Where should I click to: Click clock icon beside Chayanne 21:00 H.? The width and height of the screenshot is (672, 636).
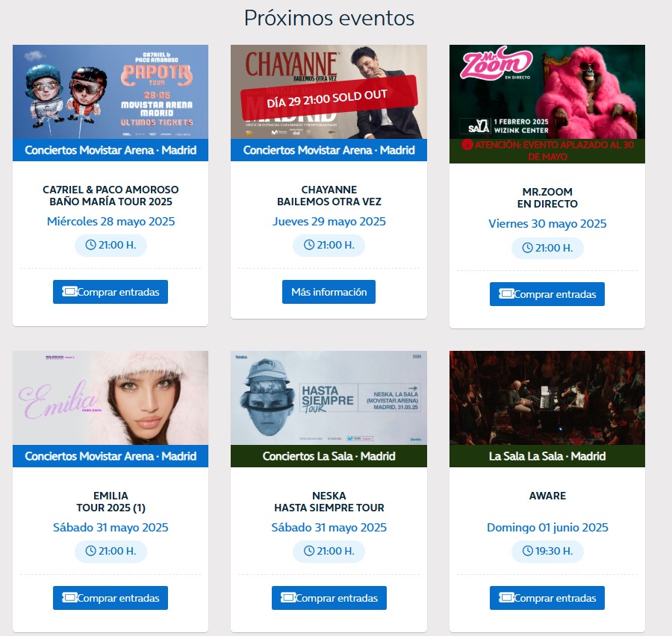(x=309, y=245)
